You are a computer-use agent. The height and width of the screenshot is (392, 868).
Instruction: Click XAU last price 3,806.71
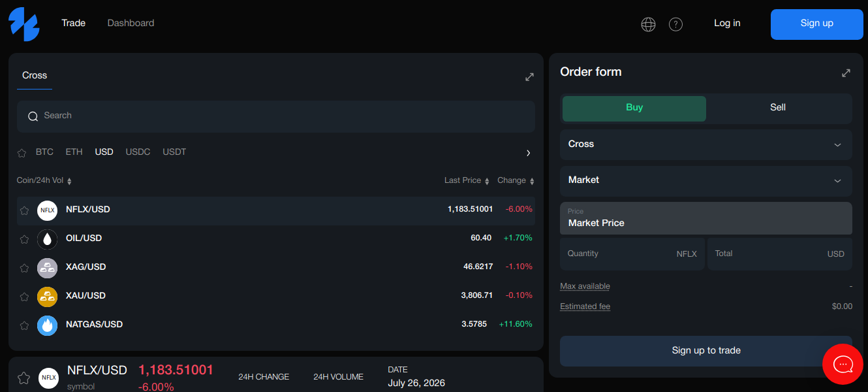476,295
